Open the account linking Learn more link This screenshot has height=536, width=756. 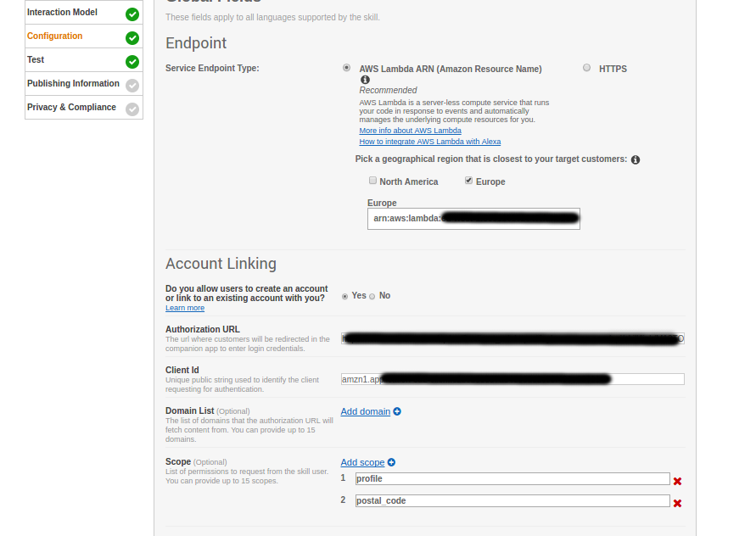coord(185,308)
